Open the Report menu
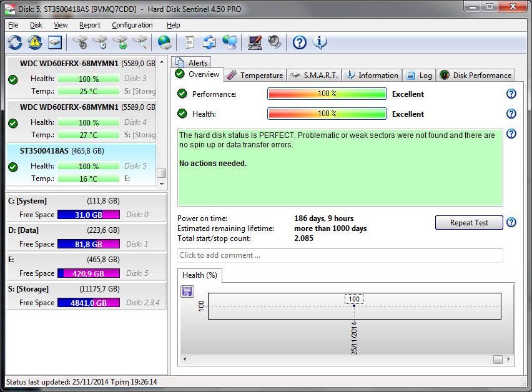The image size is (532, 392). click(x=89, y=25)
